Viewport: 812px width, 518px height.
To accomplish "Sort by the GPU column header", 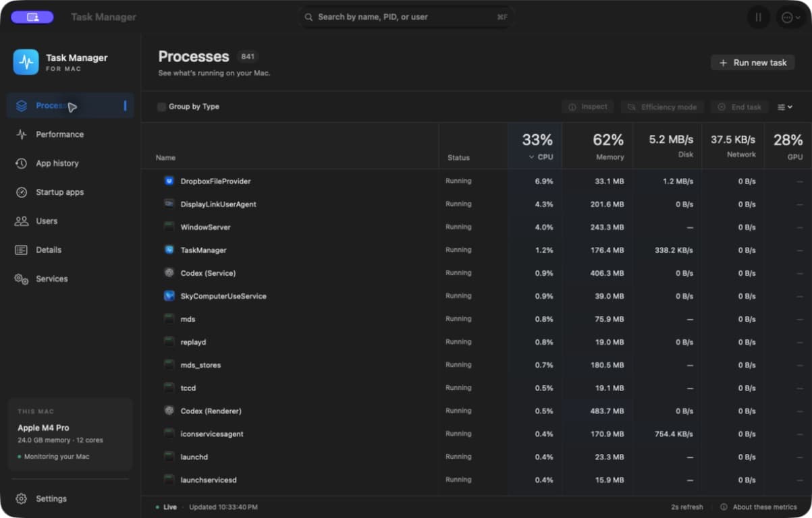I will tap(788, 146).
